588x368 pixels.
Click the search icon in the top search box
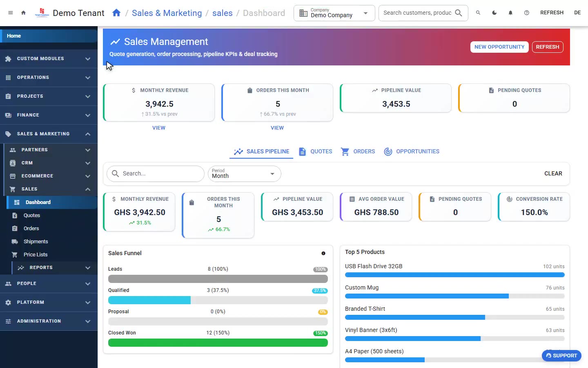click(459, 13)
